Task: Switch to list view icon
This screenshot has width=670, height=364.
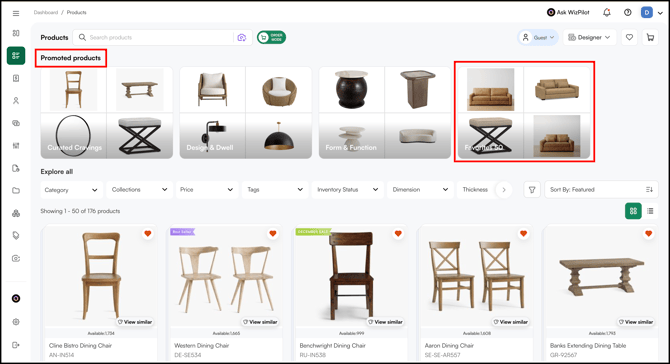Action: click(x=650, y=211)
